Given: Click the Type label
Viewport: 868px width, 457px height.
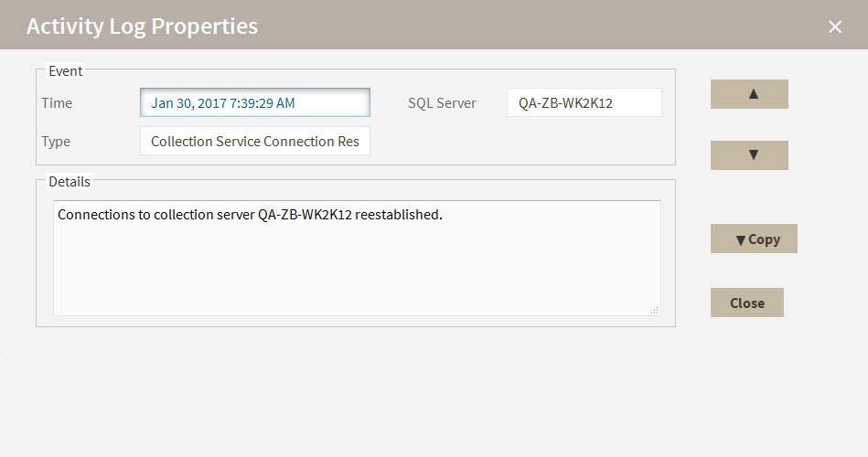Looking at the screenshot, I should point(56,142).
